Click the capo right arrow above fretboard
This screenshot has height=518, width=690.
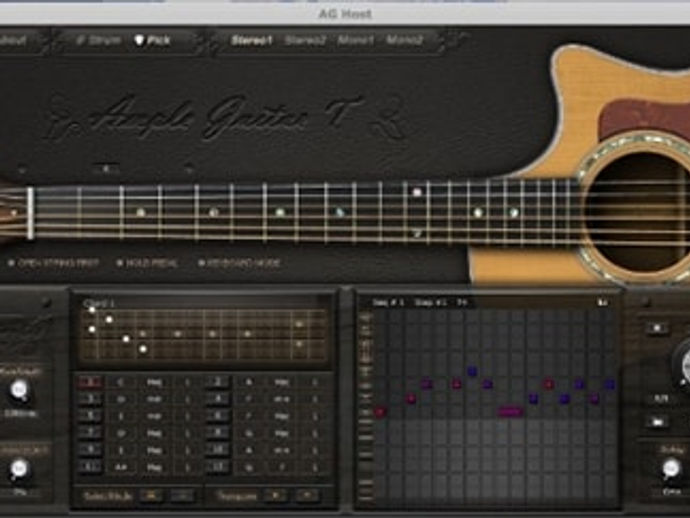click(x=189, y=169)
